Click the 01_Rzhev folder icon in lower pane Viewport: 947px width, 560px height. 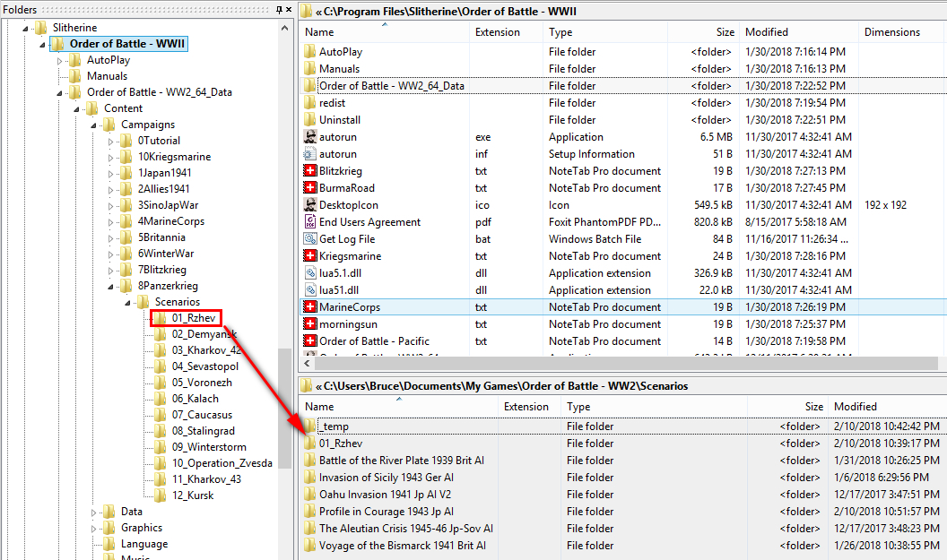pyautogui.click(x=309, y=443)
